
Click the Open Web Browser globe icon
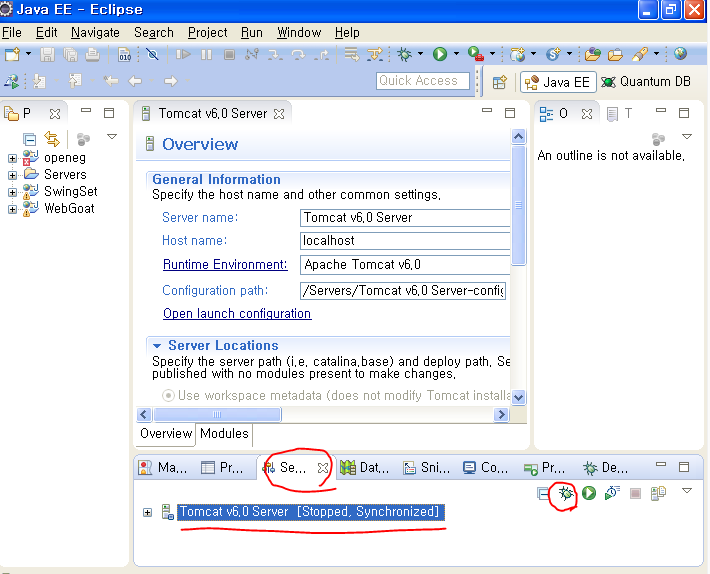680,54
